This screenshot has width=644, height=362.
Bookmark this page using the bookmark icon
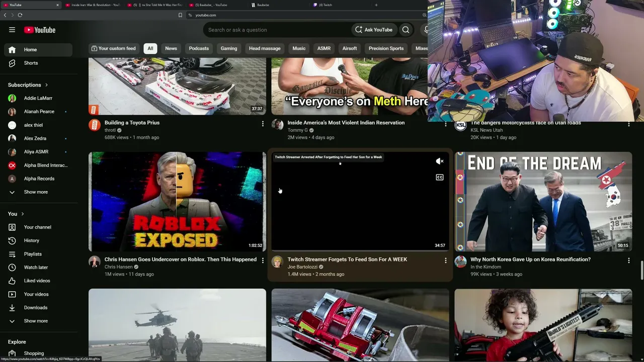click(180, 15)
